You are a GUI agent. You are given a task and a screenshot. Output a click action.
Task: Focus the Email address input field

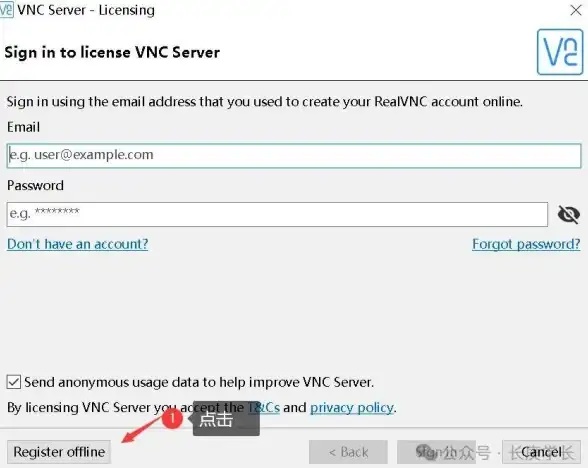(294, 156)
